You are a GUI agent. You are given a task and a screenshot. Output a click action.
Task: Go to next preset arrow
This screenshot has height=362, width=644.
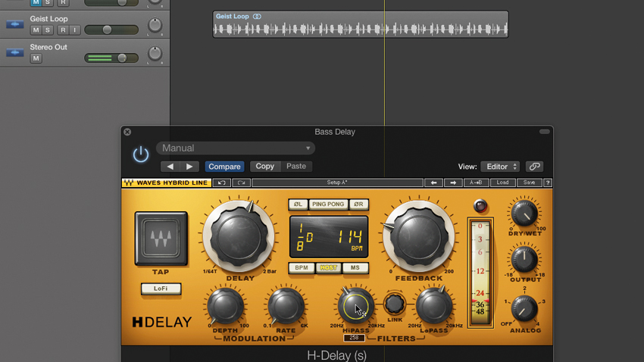pyautogui.click(x=189, y=166)
